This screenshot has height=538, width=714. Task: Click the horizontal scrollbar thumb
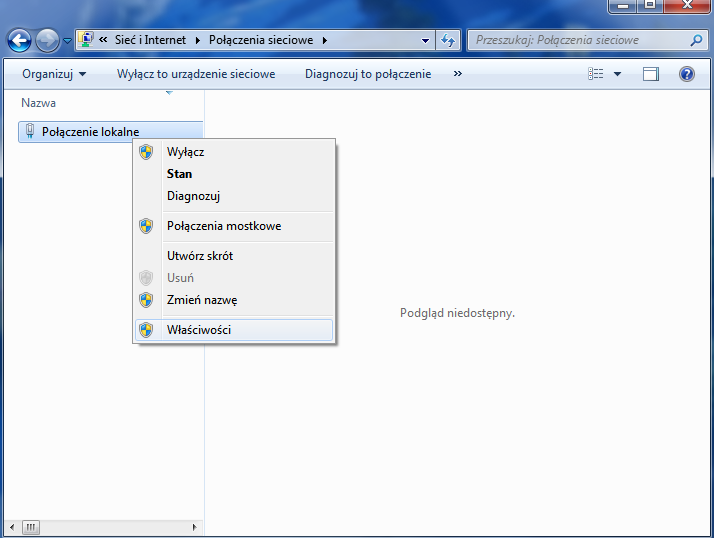(31, 528)
